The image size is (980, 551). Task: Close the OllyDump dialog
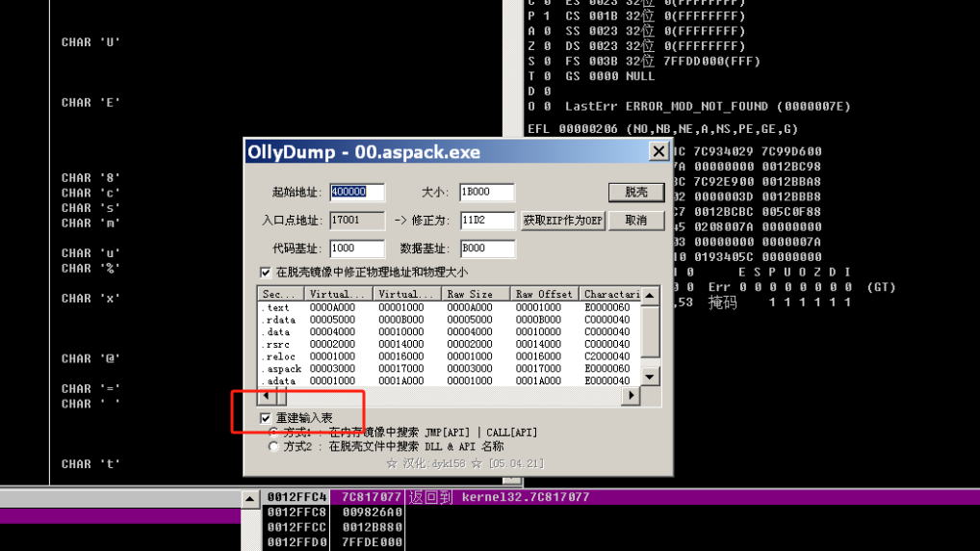(658, 151)
